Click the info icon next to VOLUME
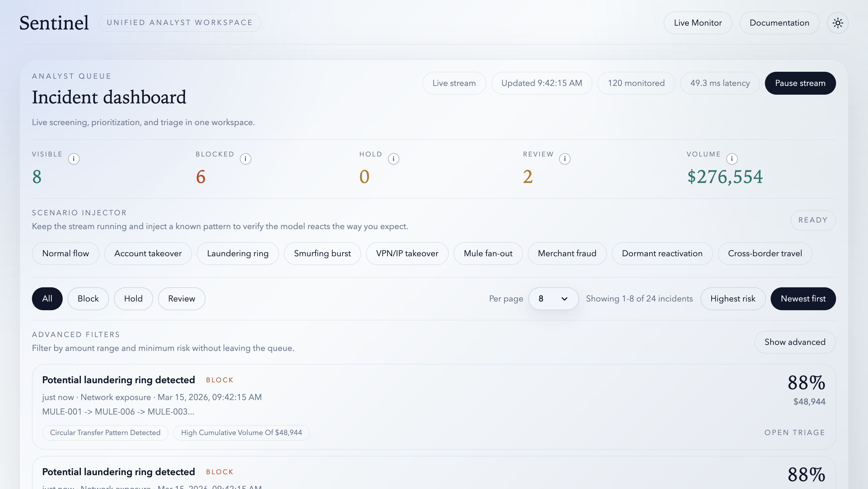 tap(731, 159)
